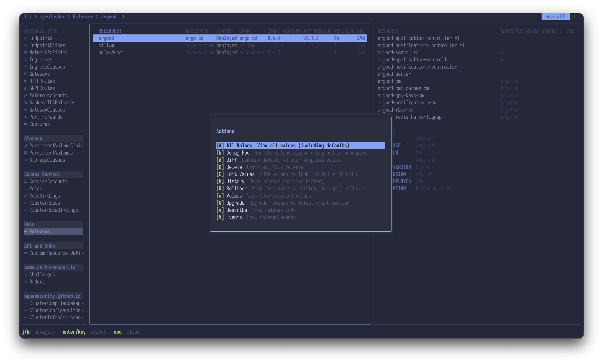This screenshot has height=364, width=603.
Task: Collapse the Access Control section header
Action: pyautogui.click(x=53, y=174)
